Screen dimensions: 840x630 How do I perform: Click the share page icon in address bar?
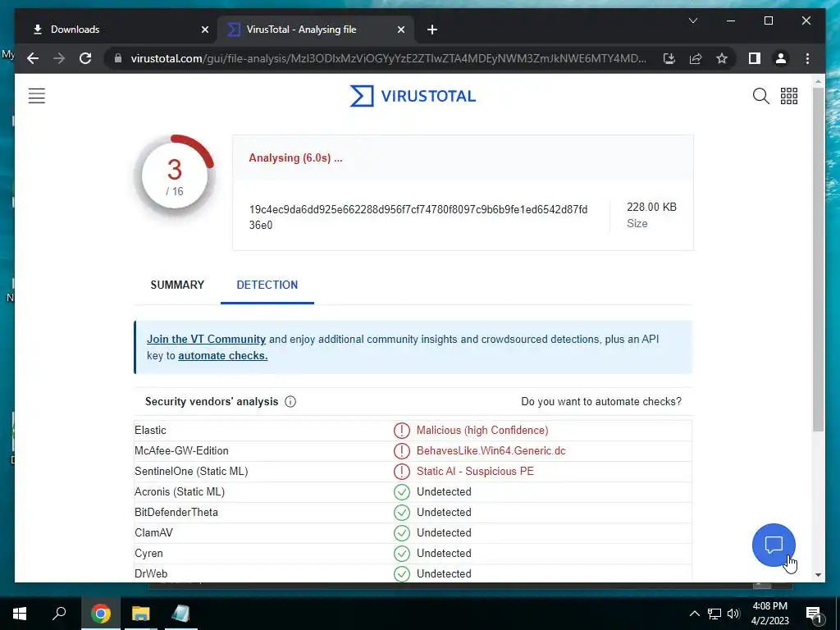[x=696, y=58]
